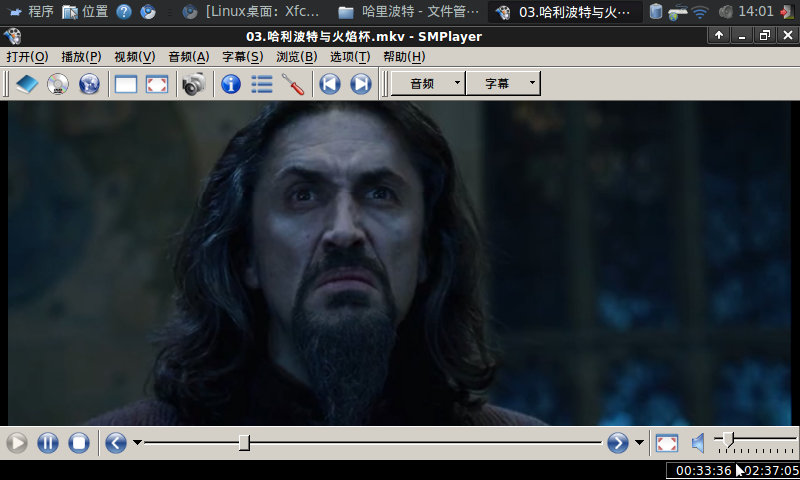Click the seek bar slider handle
The image size is (800, 480).
(244, 442)
